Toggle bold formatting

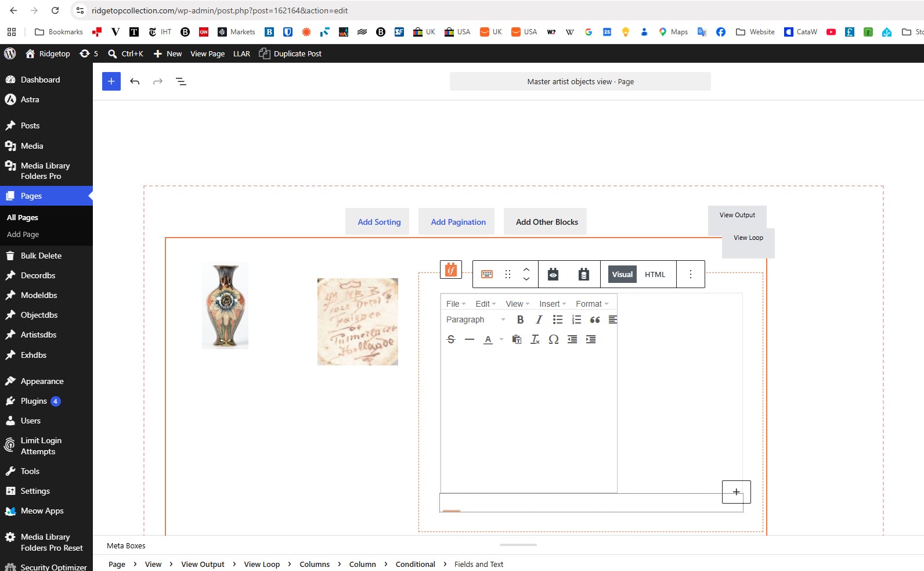pos(520,319)
